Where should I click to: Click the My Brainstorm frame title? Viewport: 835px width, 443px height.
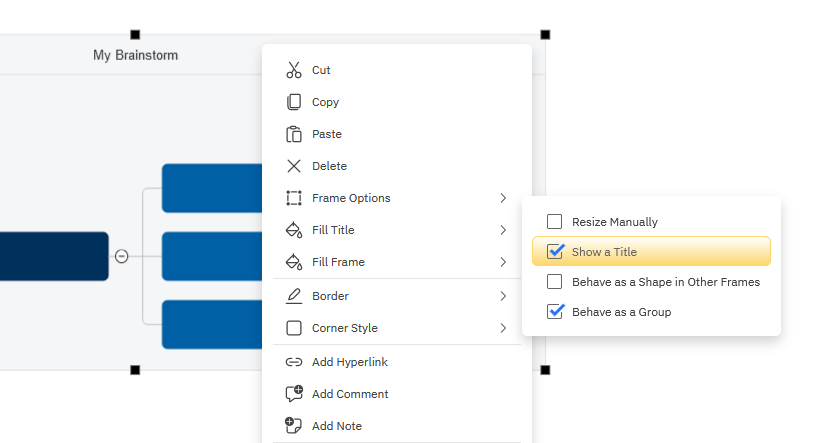tap(135, 55)
